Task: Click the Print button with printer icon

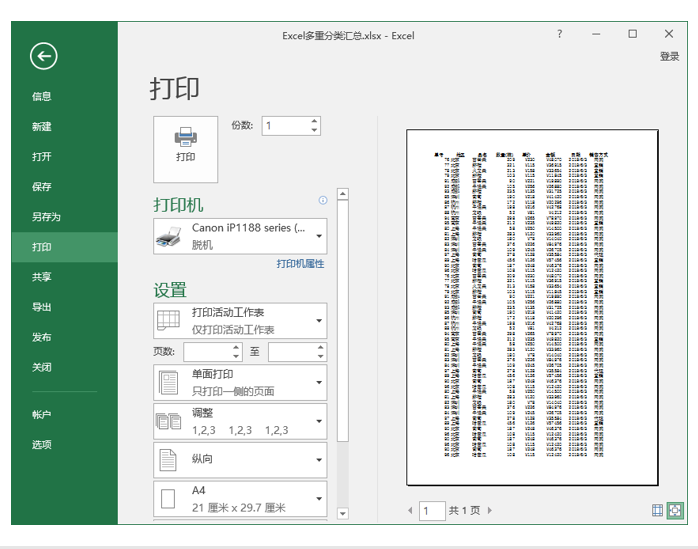Action: point(186,149)
